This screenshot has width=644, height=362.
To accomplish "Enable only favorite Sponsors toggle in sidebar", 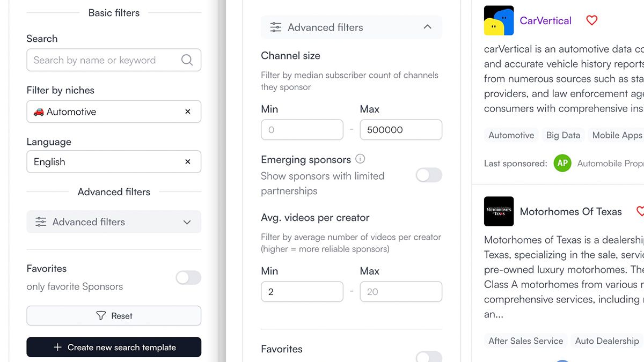I will click(x=188, y=277).
